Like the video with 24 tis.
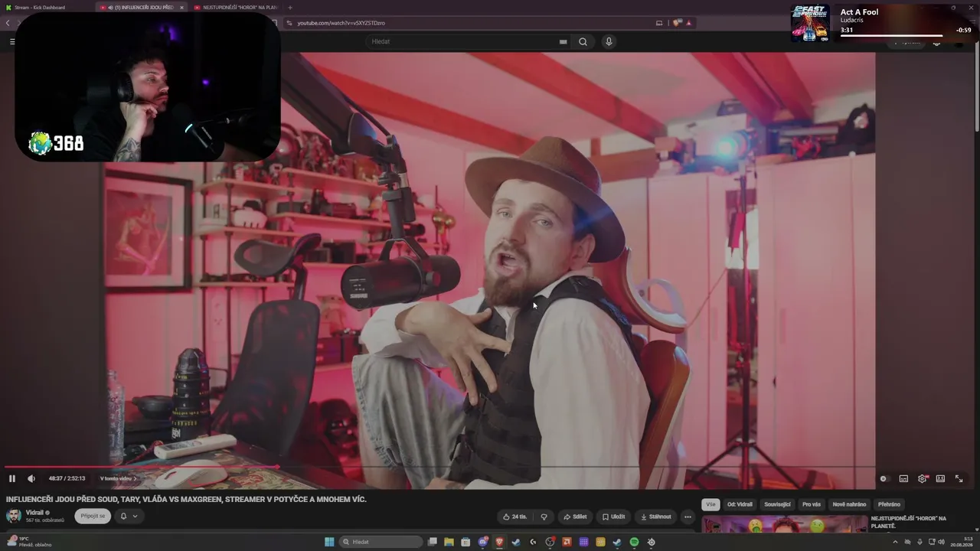Viewport: 980px width, 551px height. 514,517
